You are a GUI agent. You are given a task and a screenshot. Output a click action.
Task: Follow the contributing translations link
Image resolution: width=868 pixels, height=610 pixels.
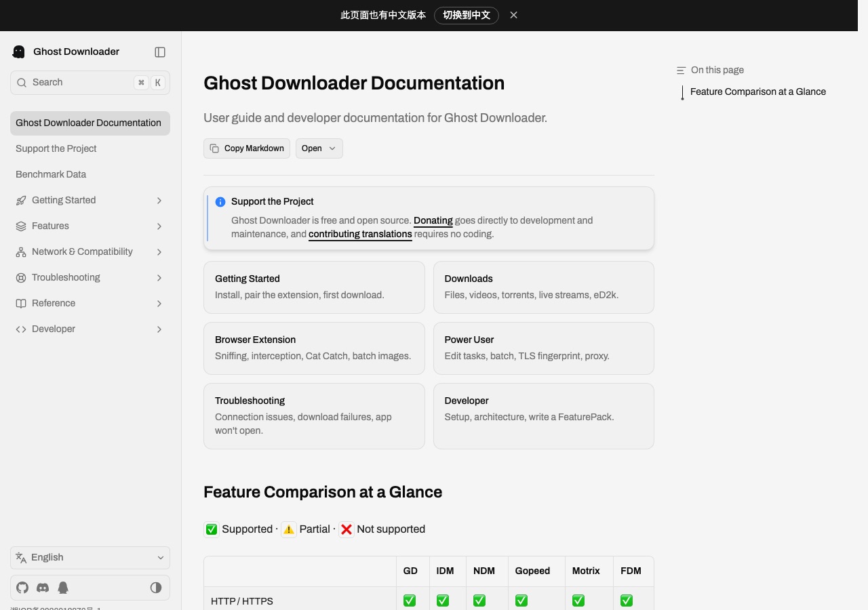360,234
